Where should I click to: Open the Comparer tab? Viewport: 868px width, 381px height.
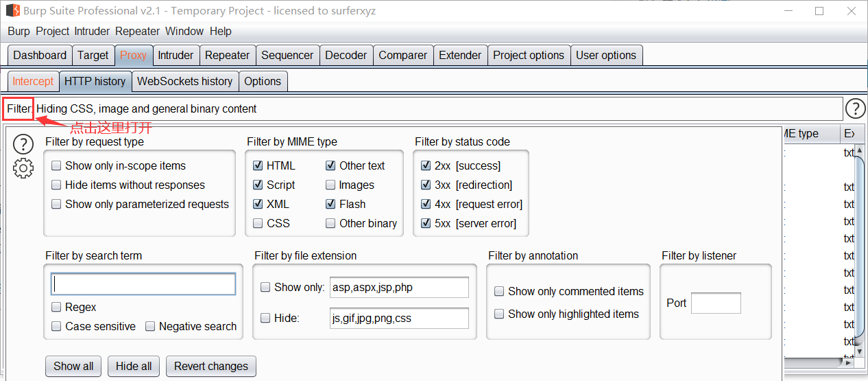(403, 56)
